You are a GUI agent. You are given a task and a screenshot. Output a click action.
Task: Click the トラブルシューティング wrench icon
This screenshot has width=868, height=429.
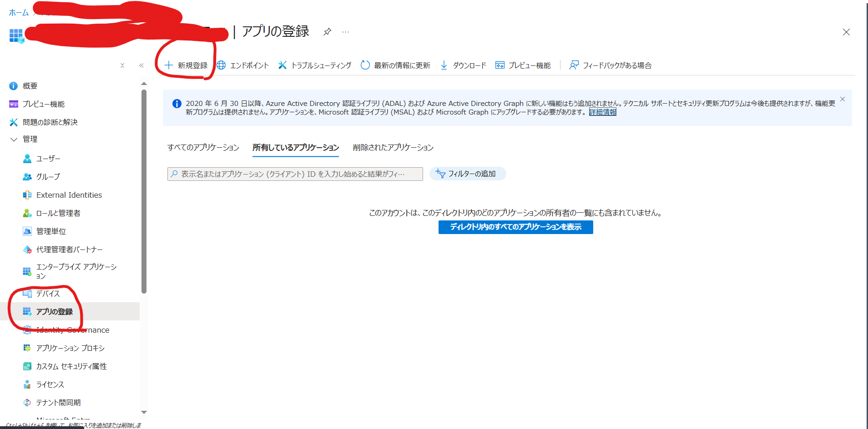tap(283, 65)
